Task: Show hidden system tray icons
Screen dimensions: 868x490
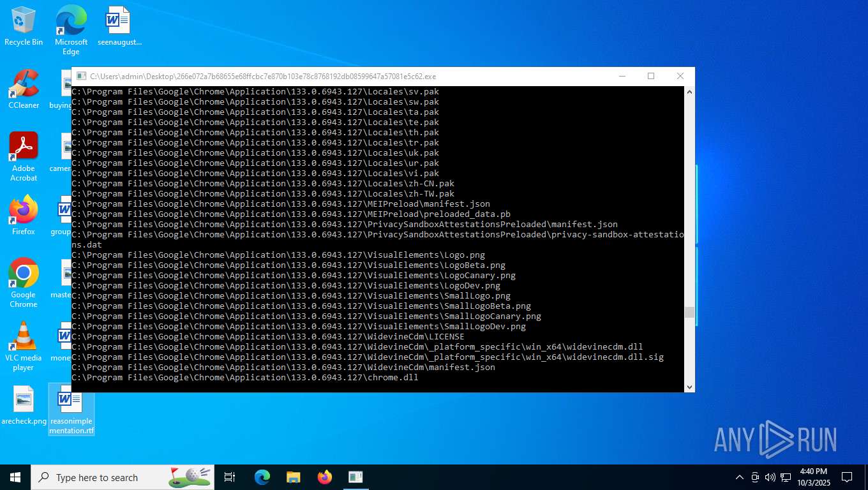Action: [x=740, y=477]
